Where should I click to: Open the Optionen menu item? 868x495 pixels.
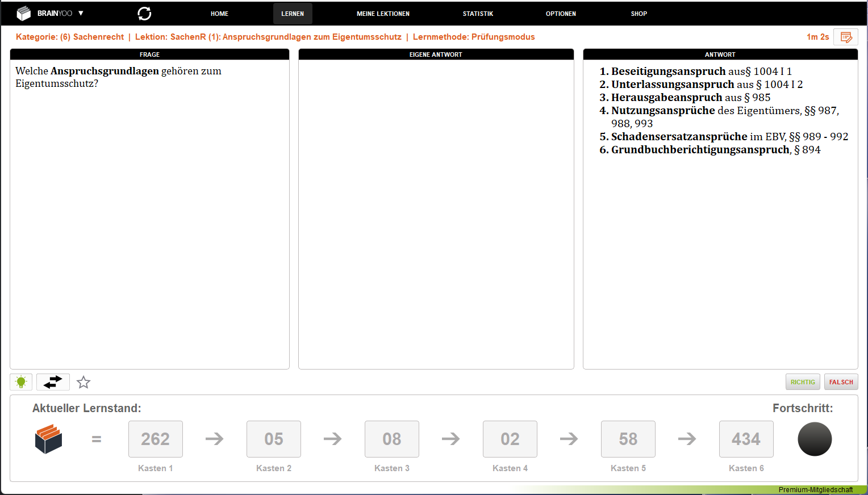561,14
